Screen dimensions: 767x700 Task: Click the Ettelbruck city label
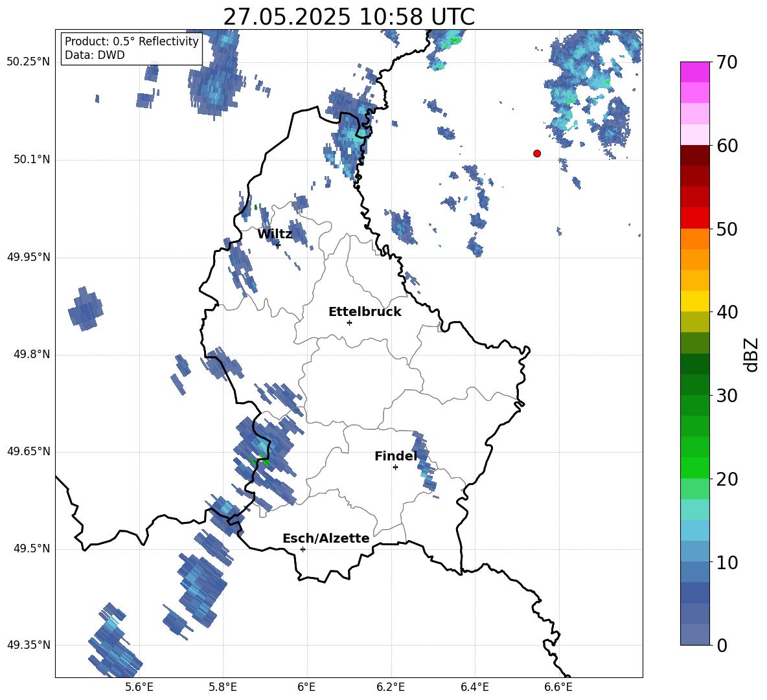click(x=365, y=312)
